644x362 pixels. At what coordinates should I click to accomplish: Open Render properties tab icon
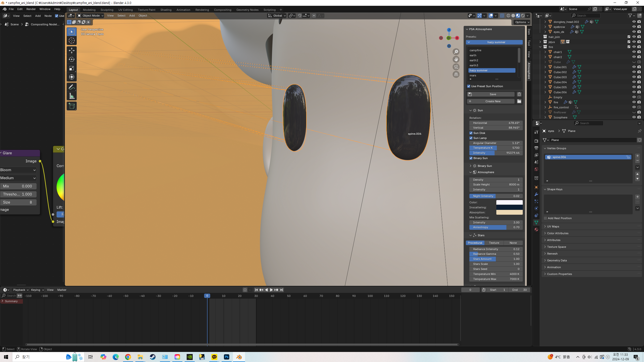pos(536,141)
